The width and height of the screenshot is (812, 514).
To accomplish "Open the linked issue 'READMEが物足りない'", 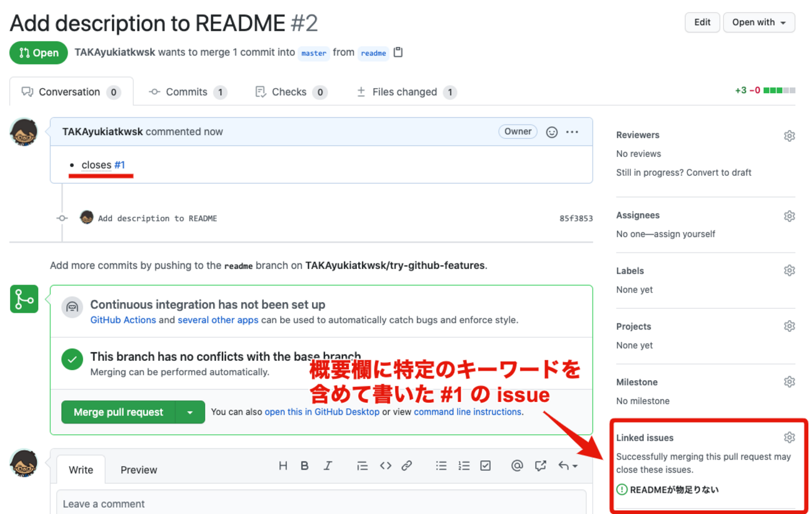I will (x=674, y=490).
